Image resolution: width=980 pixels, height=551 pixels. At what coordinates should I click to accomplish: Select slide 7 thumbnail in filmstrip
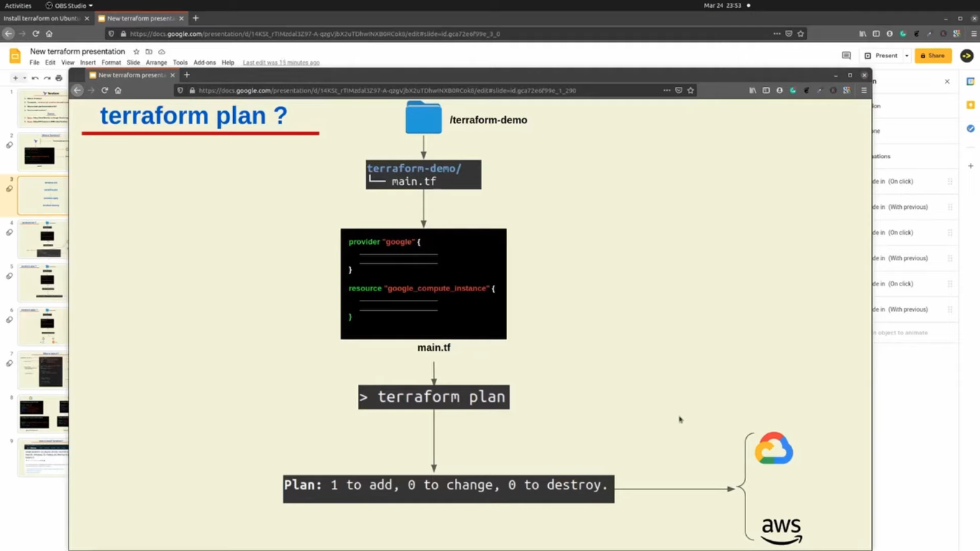(x=44, y=370)
